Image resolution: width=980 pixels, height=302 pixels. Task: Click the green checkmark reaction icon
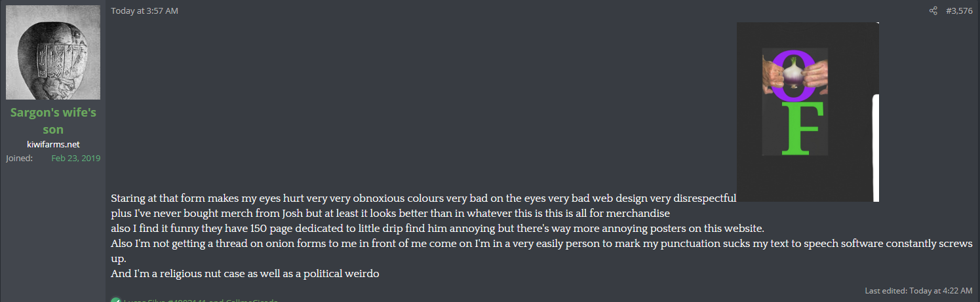pos(116,300)
